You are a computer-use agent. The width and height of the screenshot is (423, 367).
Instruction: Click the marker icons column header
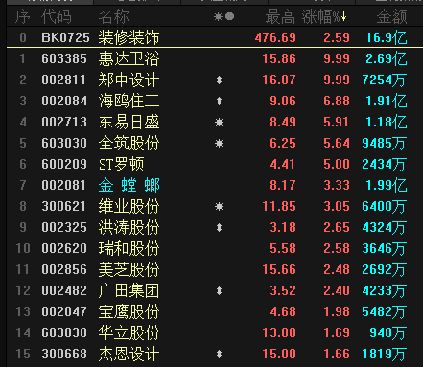pos(224,16)
